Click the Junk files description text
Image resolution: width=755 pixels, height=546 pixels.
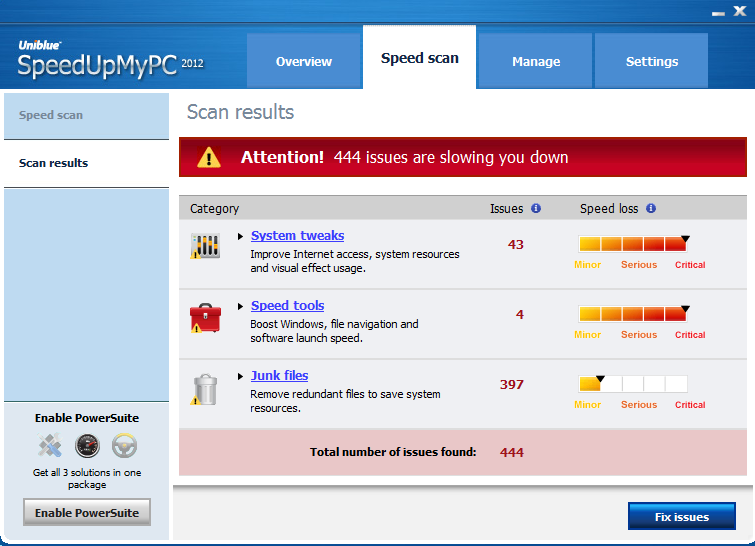(x=345, y=401)
